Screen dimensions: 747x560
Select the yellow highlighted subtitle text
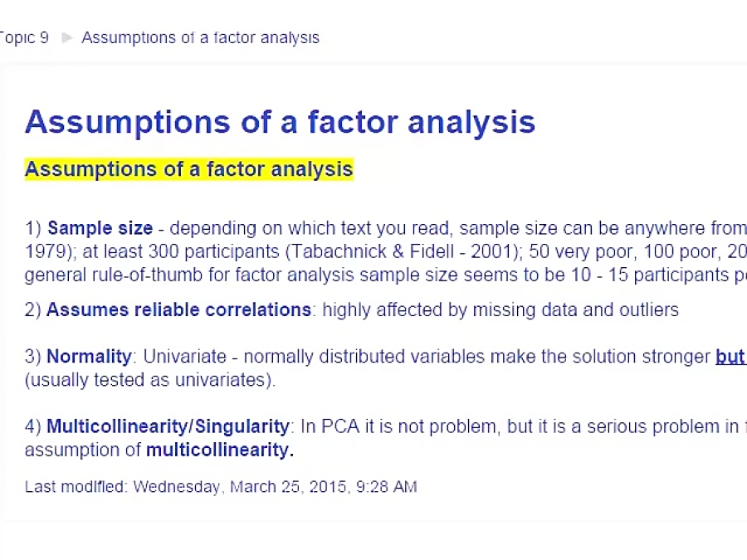tap(188, 168)
